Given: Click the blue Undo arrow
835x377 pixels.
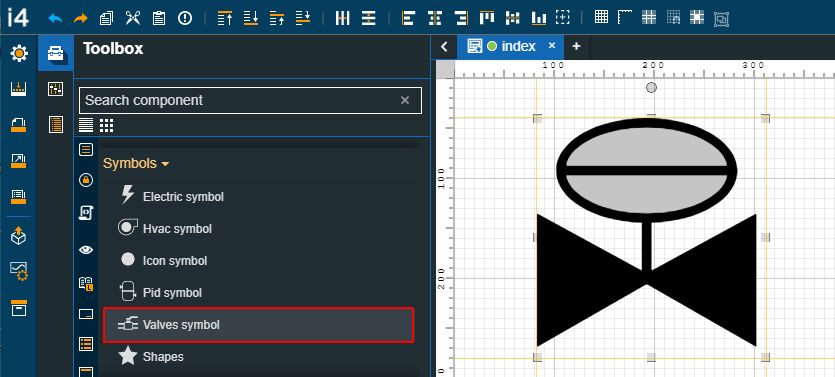Looking at the screenshot, I should [x=55, y=18].
